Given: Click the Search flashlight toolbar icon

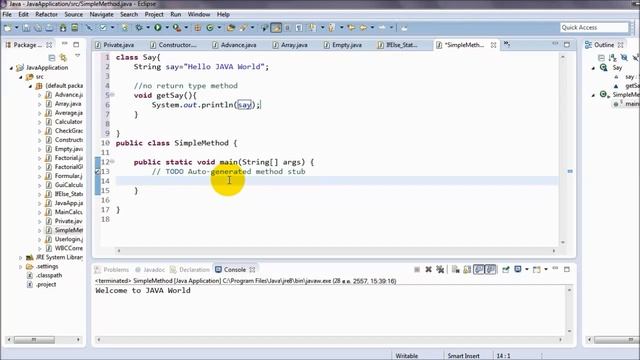Looking at the screenshot, I should [243, 28].
